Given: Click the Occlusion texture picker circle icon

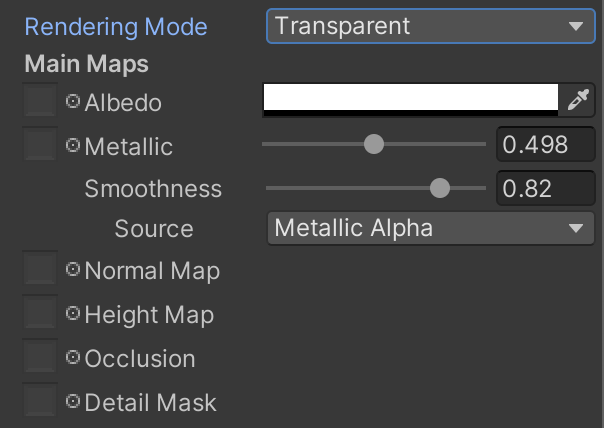Looking at the screenshot, I should (73, 358).
